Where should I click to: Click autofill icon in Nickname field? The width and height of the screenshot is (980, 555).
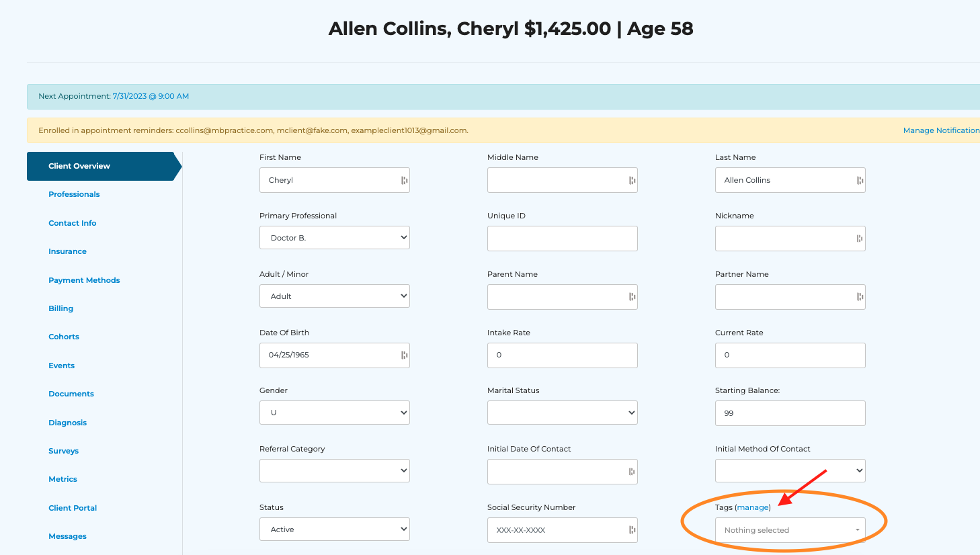tap(860, 239)
